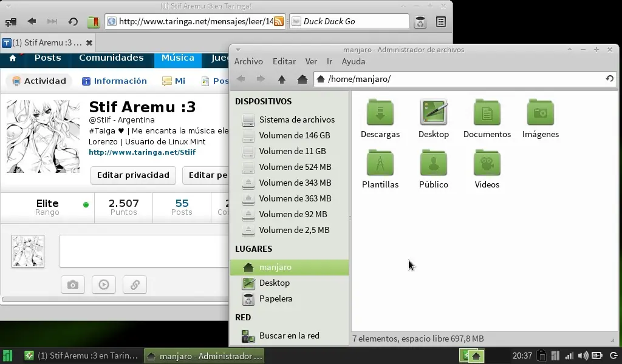Click the new window icon in browser toolbar
622x364 pixels.
11,22
